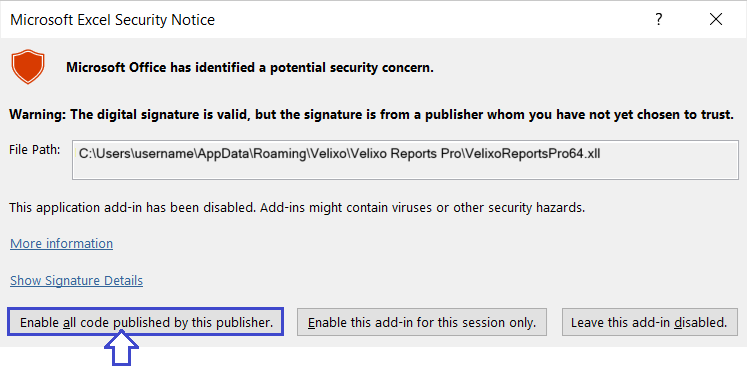Click empty title bar area beside the help icon
This screenshot has height=367, width=747.
[x=429, y=20]
